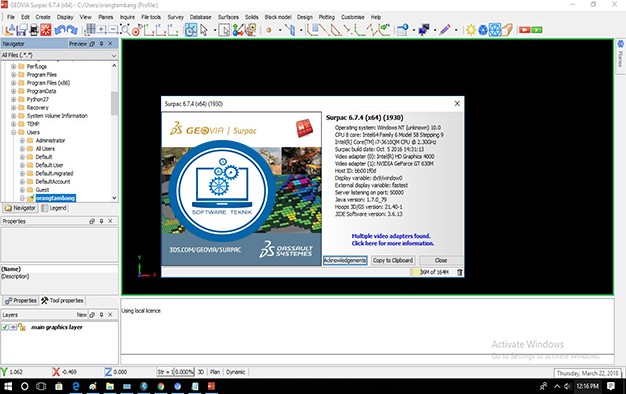Click the blue Redo arrow icon

[x=72, y=30]
